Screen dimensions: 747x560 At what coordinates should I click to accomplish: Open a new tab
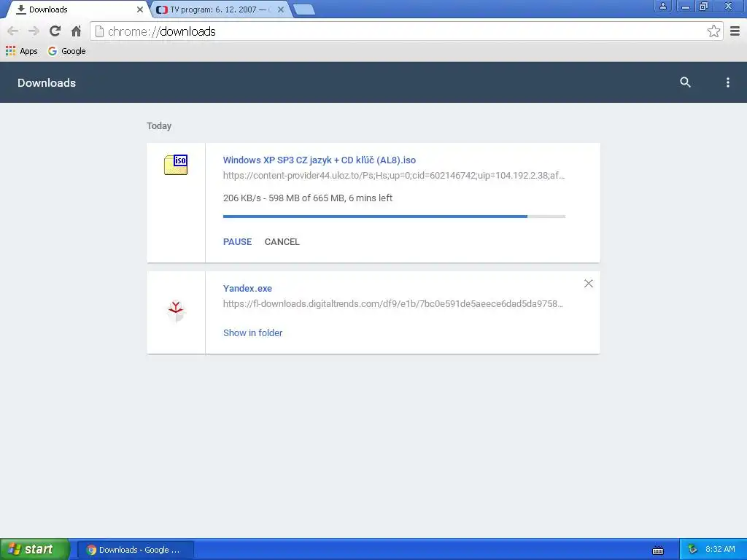[303, 9]
